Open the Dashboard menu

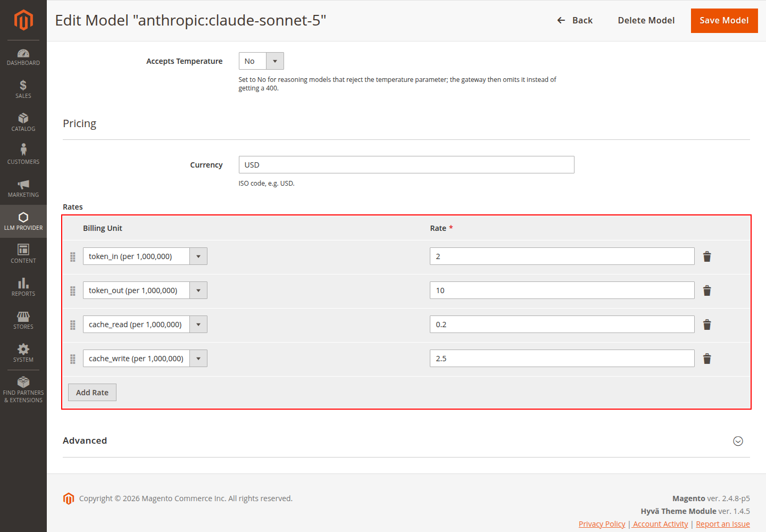point(23,57)
